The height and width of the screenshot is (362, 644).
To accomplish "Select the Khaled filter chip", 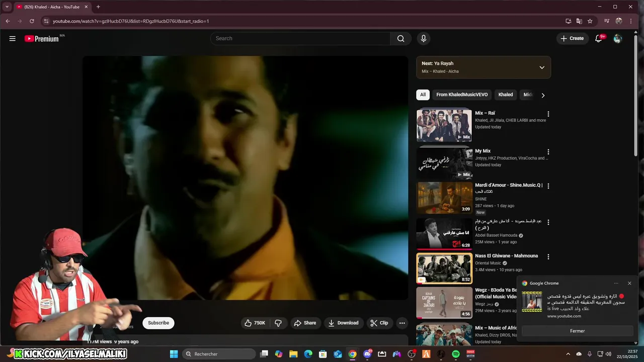I will click(506, 95).
